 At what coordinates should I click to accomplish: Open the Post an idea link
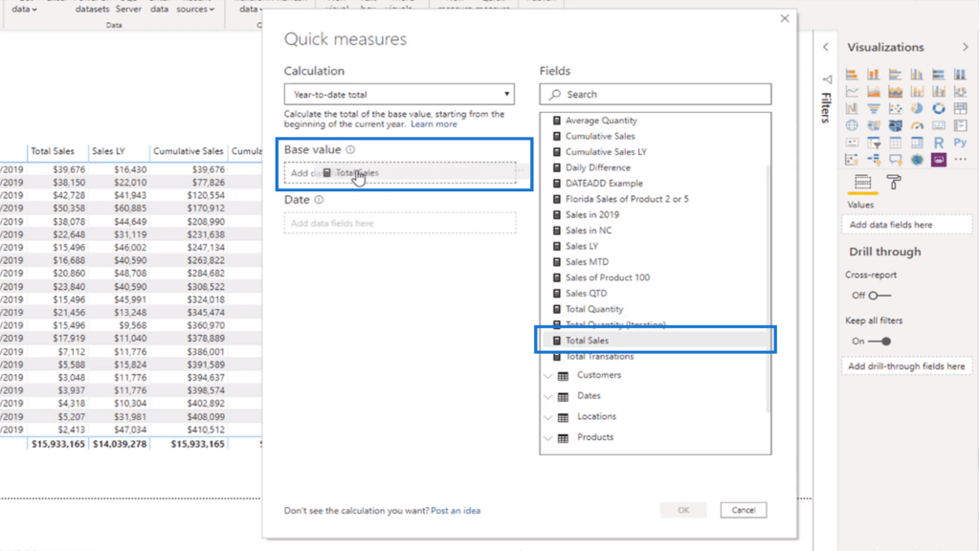456,511
